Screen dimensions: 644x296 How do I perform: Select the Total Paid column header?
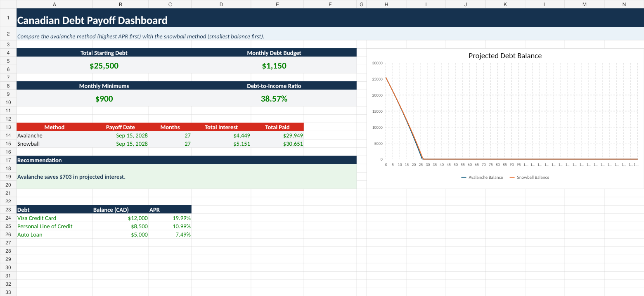point(277,127)
